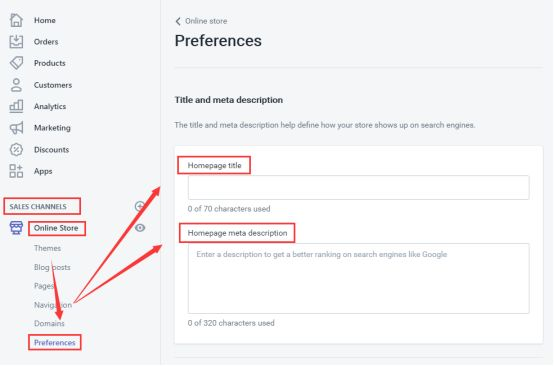Add a sales channel with plus icon

click(140, 206)
